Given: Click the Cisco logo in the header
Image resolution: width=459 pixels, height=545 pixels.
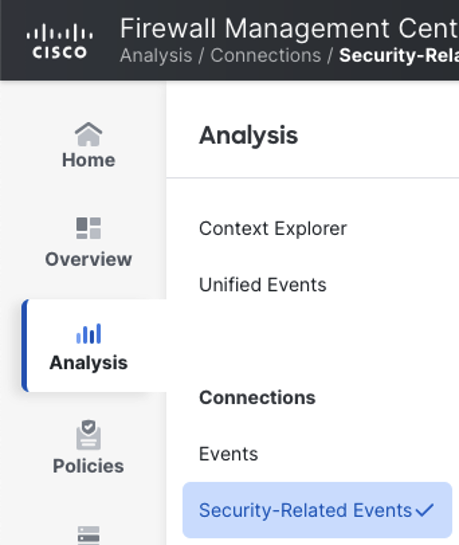Looking at the screenshot, I should pyautogui.click(x=60, y=41).
